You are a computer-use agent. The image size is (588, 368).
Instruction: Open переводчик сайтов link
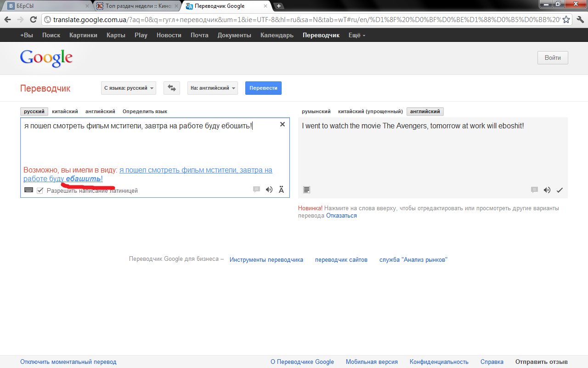pyautogui.click(x=341, y=260)
